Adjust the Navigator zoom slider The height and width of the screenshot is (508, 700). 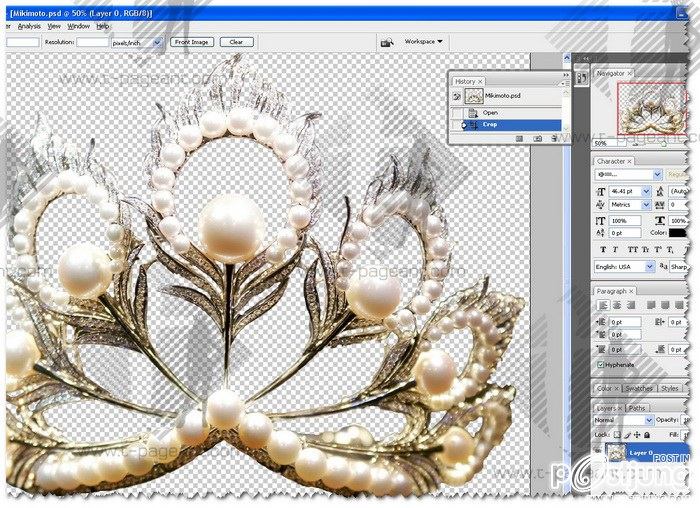(x=663, y=144)
